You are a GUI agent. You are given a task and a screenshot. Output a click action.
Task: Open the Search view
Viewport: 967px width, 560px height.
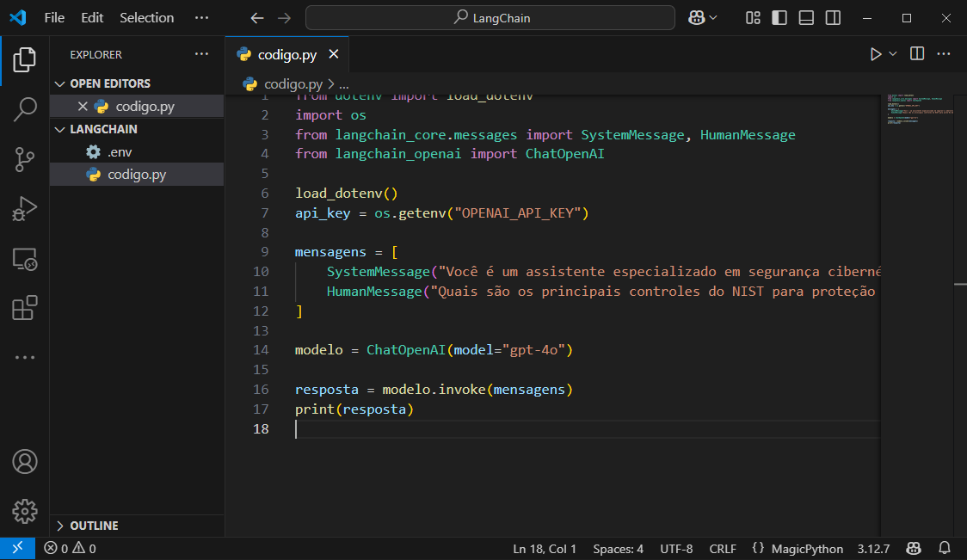tap(25, 109)
